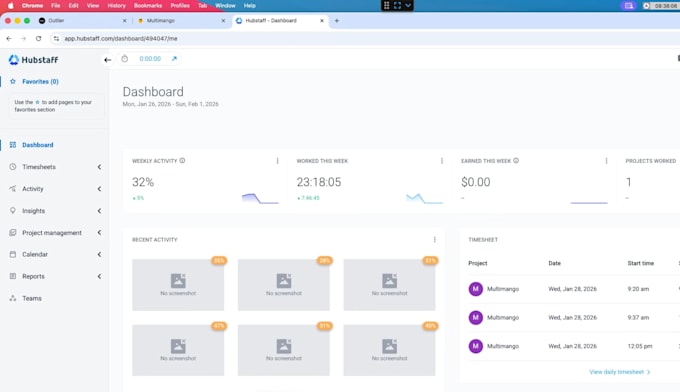Expand the Calendar menu chevron

click(99, 254)
